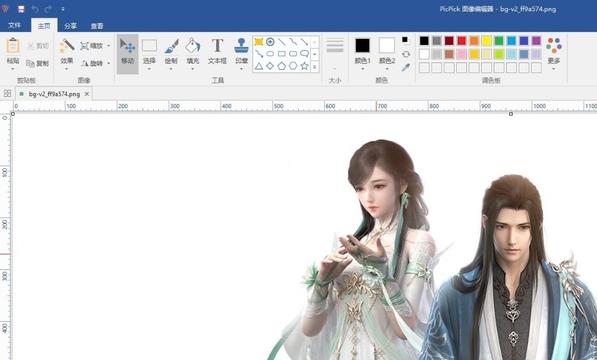Click the 旋转 (Rotate) button
This screenshot has width=597, height=360.
coord(92,63)
